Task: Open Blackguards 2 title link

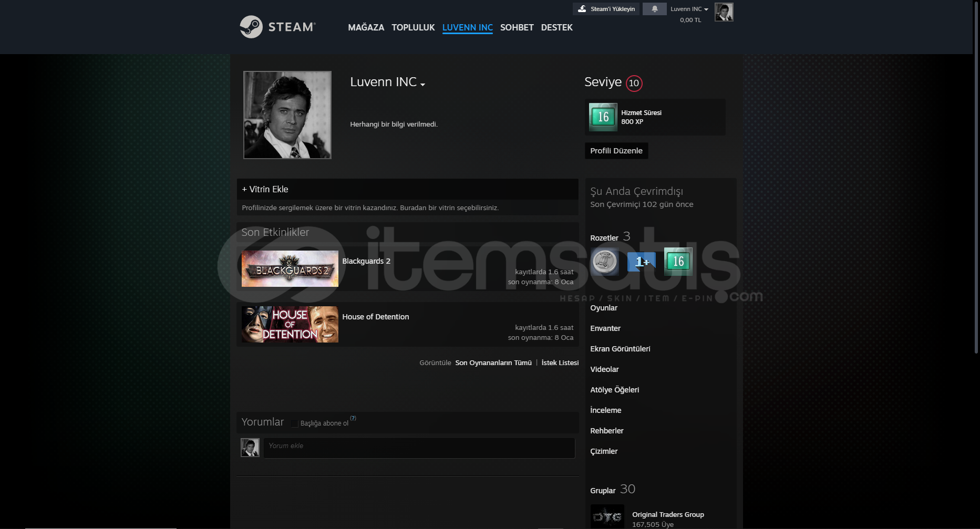Action: (x=366, y=261)
